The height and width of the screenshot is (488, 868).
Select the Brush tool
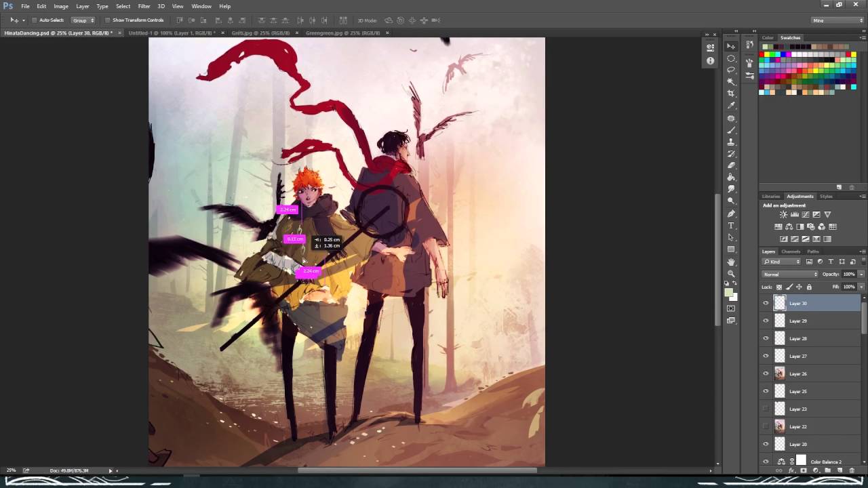[731, 130]
